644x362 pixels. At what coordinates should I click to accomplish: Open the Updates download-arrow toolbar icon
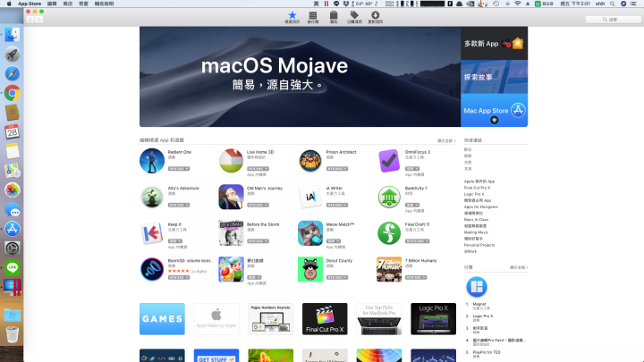point(375,17)
